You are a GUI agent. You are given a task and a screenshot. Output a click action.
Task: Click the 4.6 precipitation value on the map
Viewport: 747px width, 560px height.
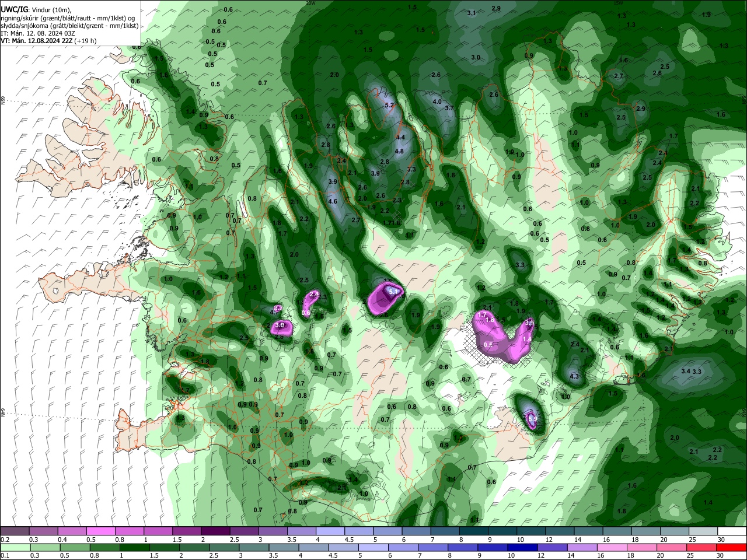coord(333,201)
